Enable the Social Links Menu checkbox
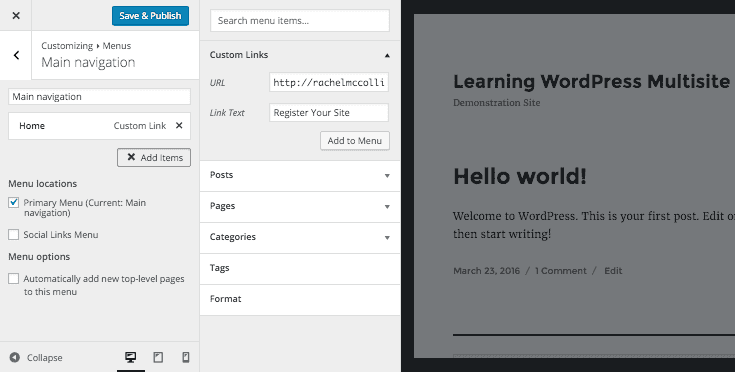 tap(14, 234)
